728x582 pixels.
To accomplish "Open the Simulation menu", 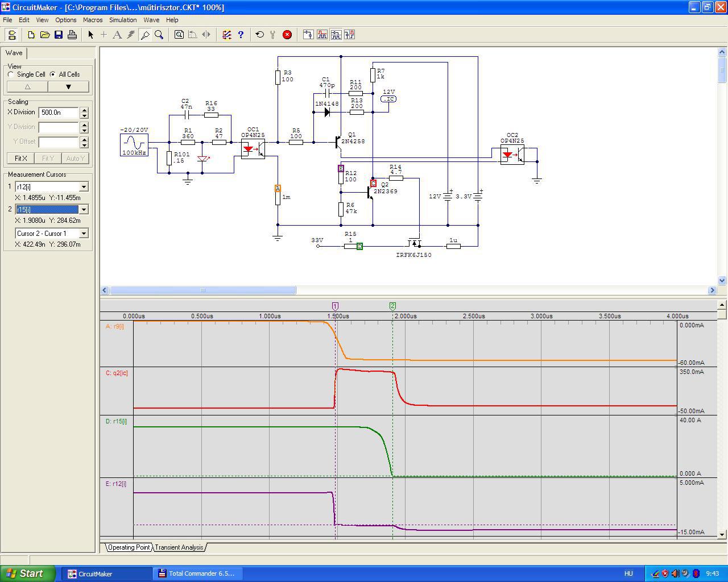I will pyautogui.click(x=123, y=20).
